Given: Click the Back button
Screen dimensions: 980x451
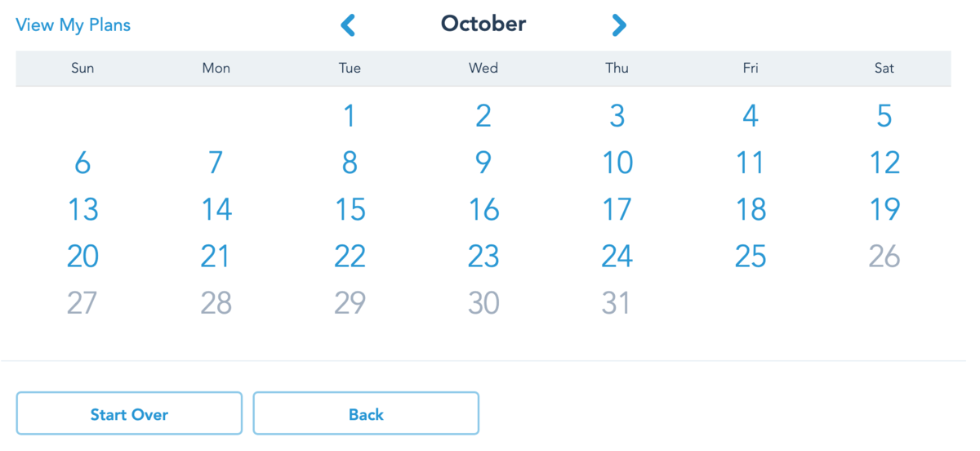Looking at the screenshot, I should click(x=366, y=414).
